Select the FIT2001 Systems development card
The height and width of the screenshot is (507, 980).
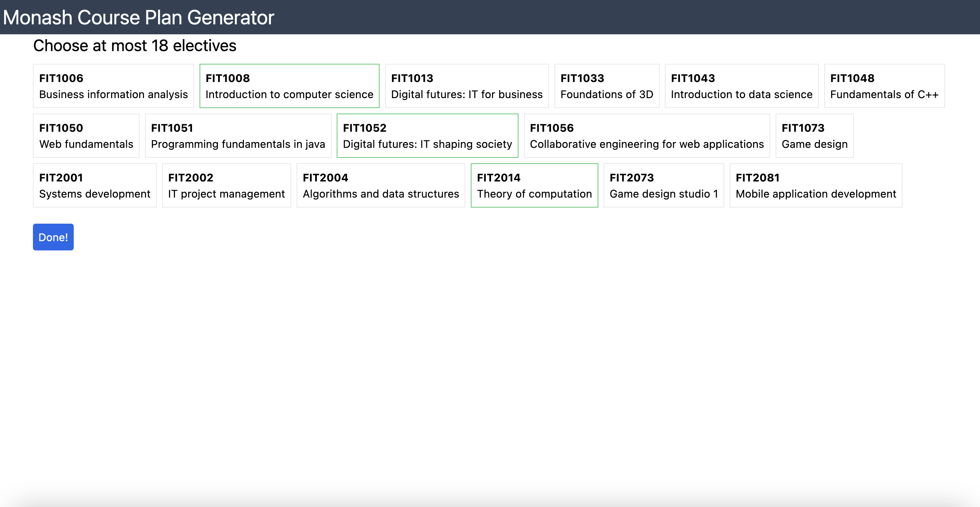[x=95, y=185]
